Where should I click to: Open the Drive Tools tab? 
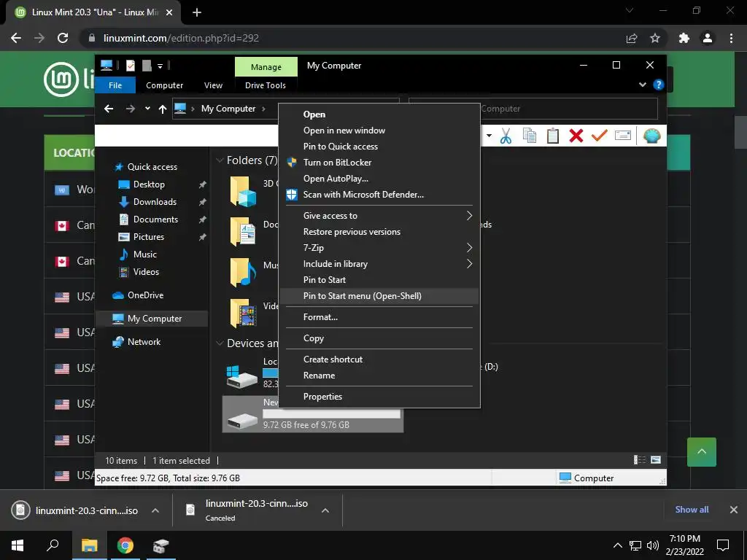click(x=266, y=85)
